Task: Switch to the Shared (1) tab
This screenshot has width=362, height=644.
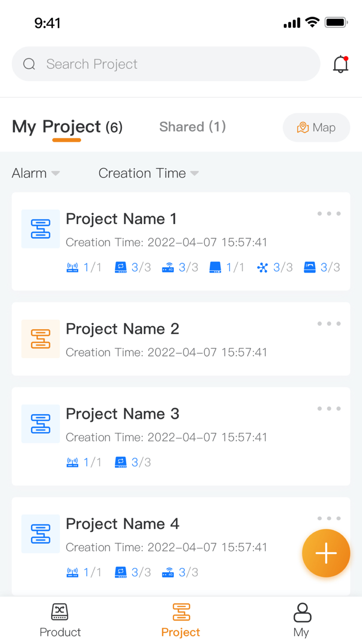Action: 192,127
